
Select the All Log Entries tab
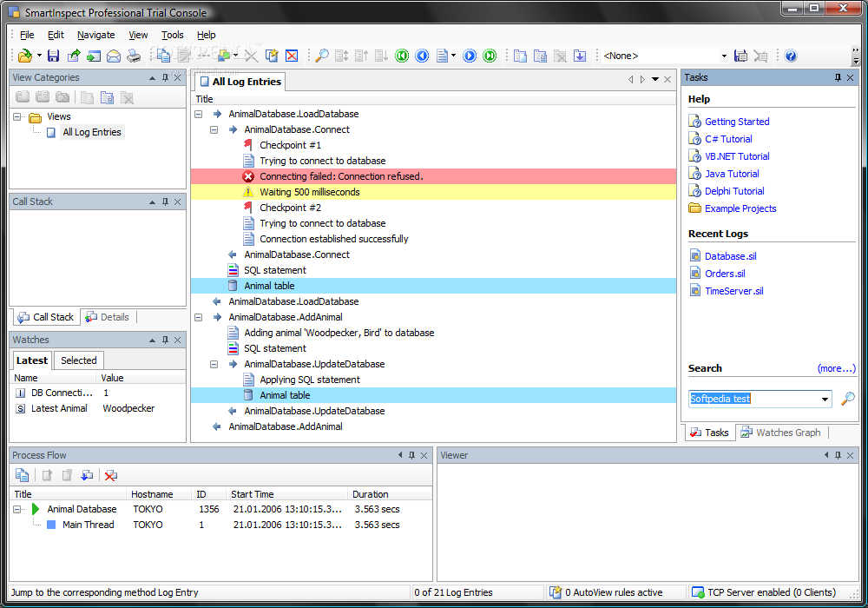(x=240, y=82)
